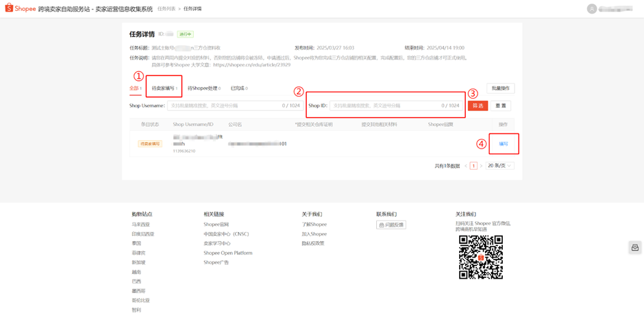Open the 新加坡 shopping site link
Screen dimensions: 644x315
coord(139,262)
